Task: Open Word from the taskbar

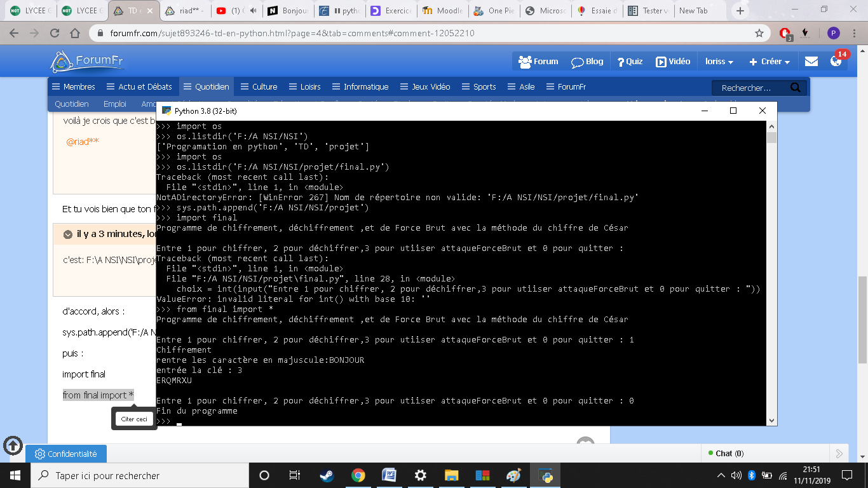Action: tap(389, 475)
